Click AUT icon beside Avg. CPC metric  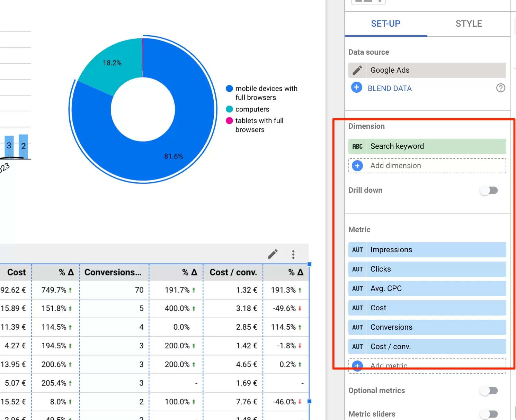point(357,289)
